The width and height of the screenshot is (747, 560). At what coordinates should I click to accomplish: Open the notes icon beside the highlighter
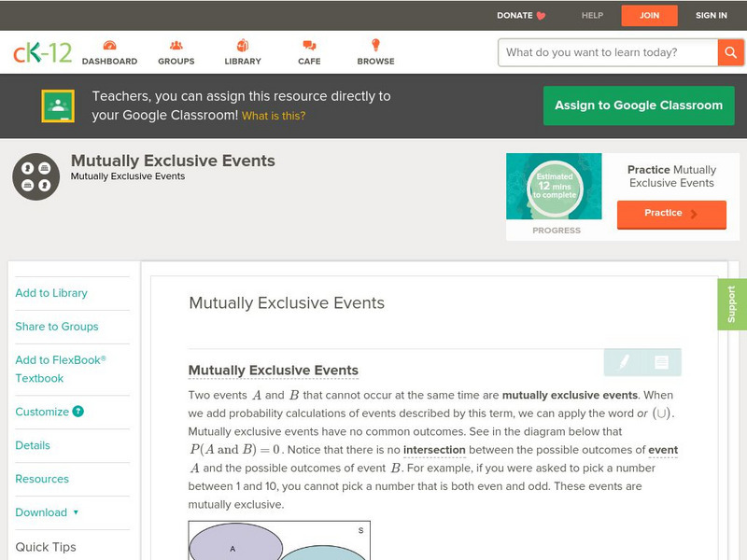(x=662, y=362)
